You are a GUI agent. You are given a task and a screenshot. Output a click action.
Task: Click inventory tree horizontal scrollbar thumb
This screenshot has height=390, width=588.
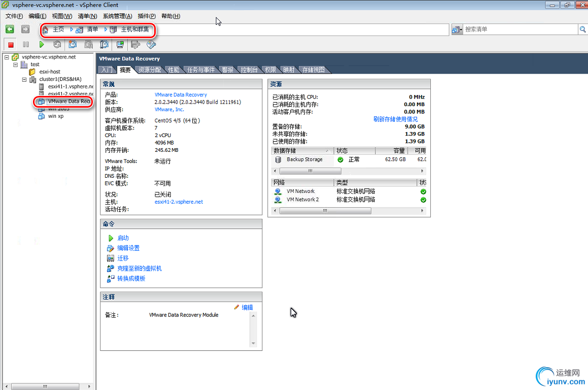(x=45, y=386)
